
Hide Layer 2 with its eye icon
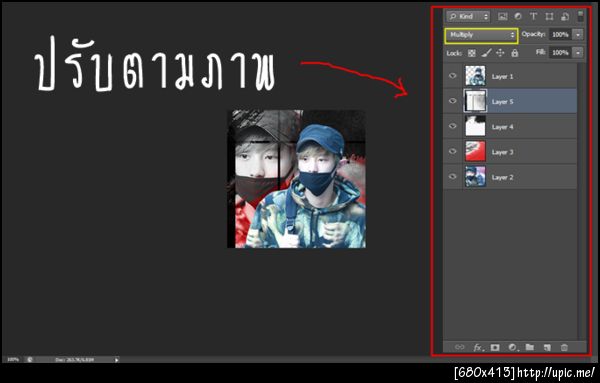[453, 177]
